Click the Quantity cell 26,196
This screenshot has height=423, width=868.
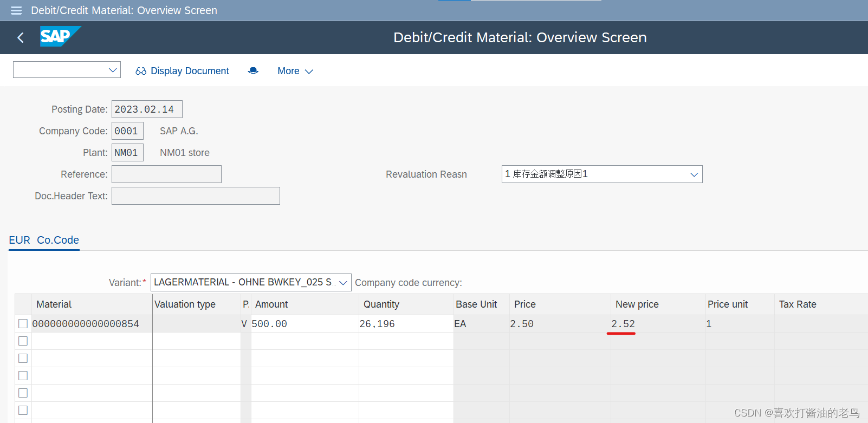[406, 323]
